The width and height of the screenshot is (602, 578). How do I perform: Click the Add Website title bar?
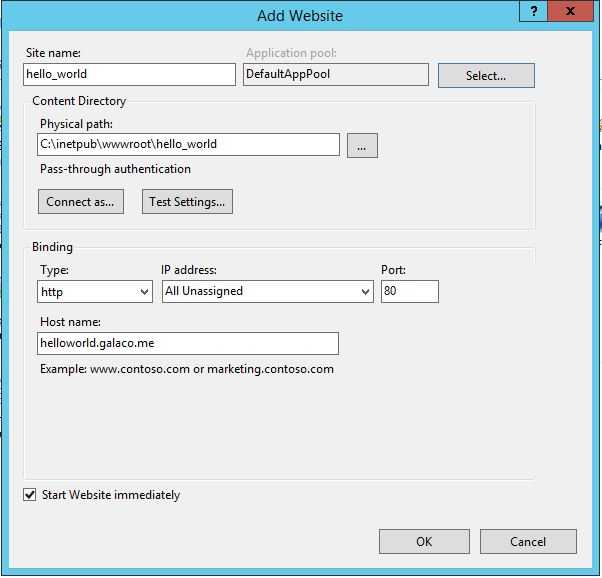click(x=299, y=16)
